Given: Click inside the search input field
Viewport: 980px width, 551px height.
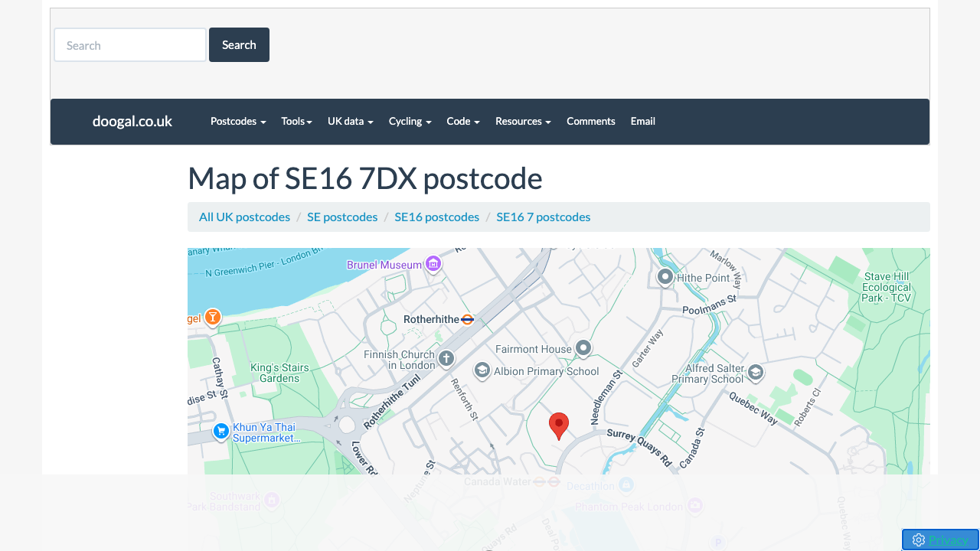Looking at the screenshot, I should coord(129,44).
